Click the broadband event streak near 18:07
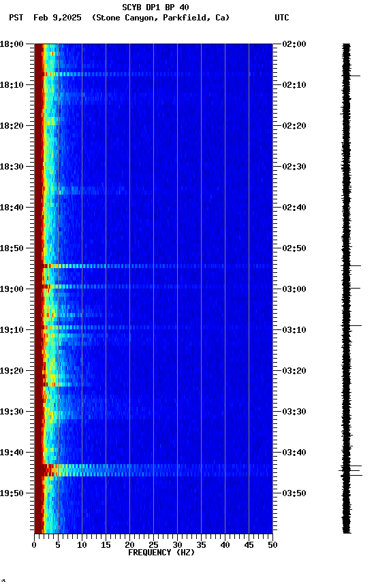This screenshot has width=376, height=588. click(x=153, y=74)
